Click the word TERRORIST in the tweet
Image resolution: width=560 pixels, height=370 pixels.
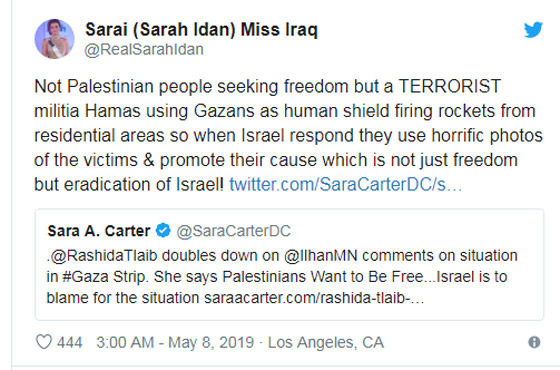tap(449, 86)
